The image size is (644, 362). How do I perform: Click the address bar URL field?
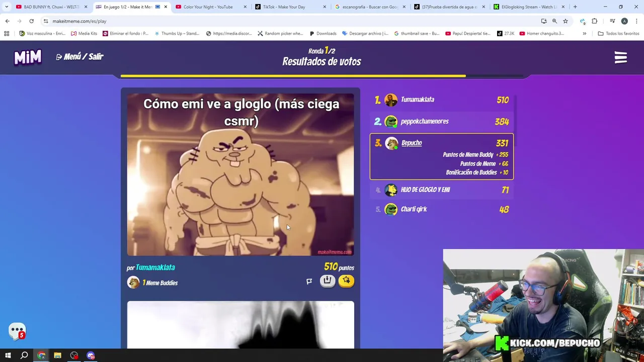[292, 21]
